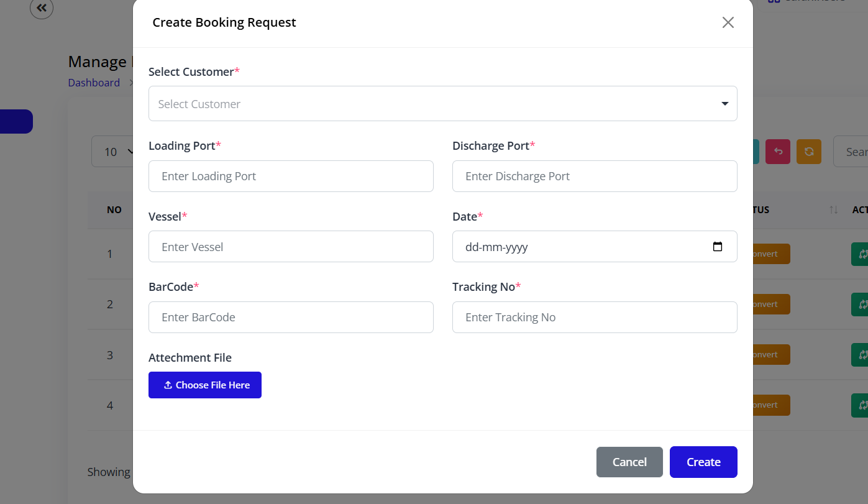Image resolution: width=868 pixels, height=504 pixels.
Task: Dismiss the Create Booking Request dialog with X
Action: tap(728, 22)
